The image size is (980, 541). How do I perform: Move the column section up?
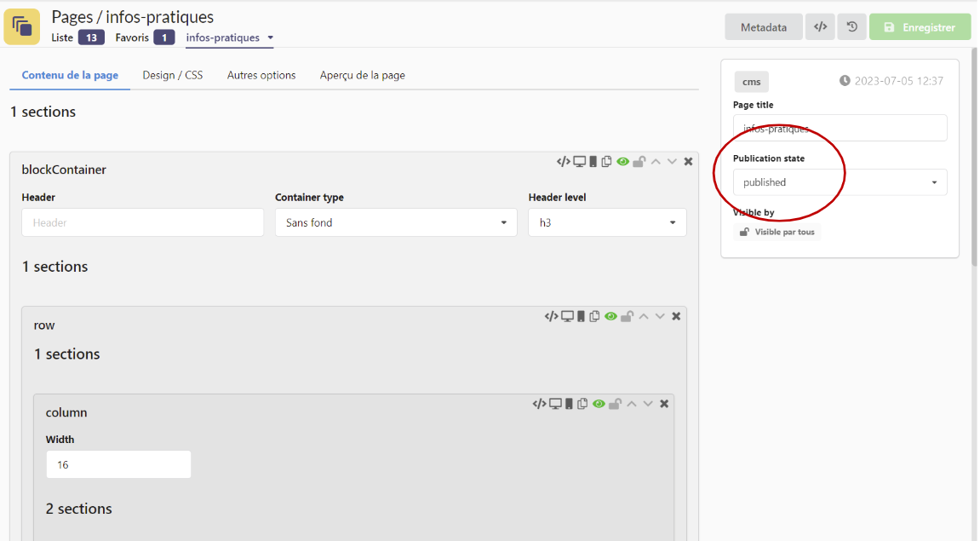(x=632, y=405)
